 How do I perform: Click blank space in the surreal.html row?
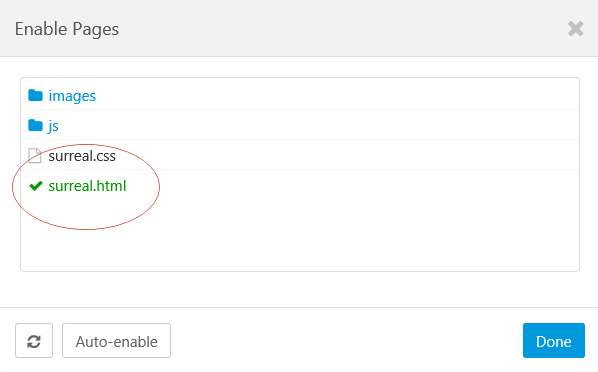coord(351,186)
